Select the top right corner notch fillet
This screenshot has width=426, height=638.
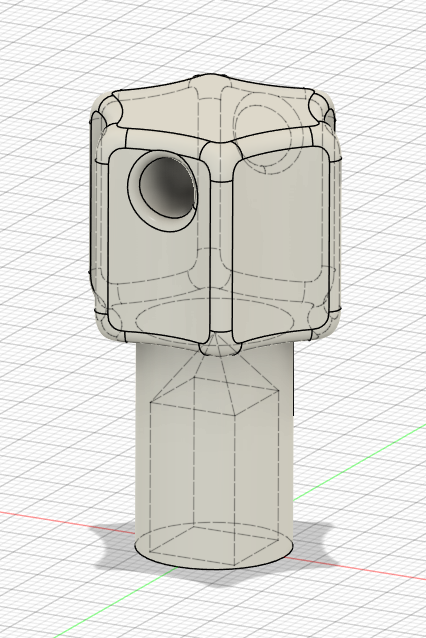coord(320,107)
